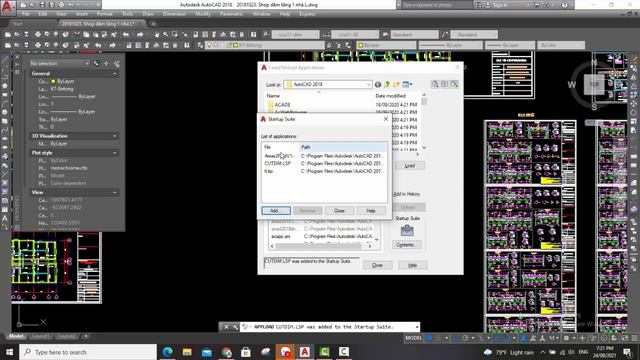The image size is (640, 360).
Task: Open Microsoft Edge from the taskbar
Action: pos(167,352)
